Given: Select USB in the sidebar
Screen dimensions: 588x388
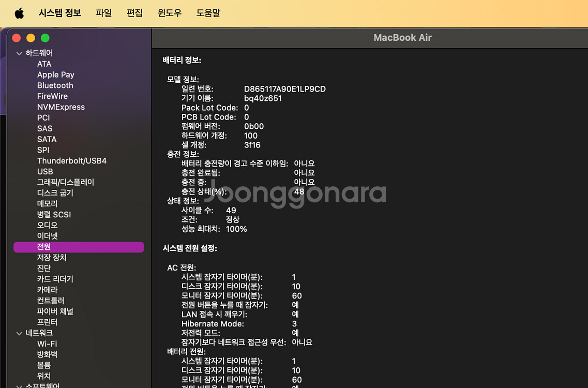Looking at the screenshot, I should pos(45,171).
